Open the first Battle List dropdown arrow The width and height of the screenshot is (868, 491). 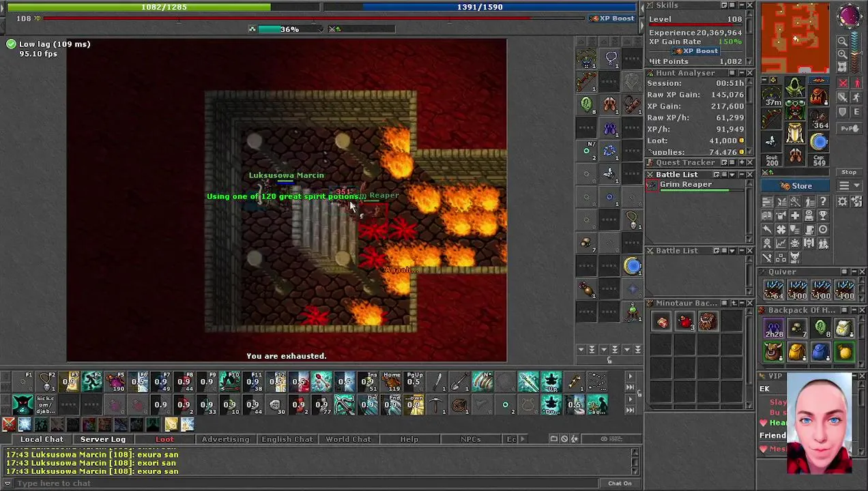click(x=733, y=175)
